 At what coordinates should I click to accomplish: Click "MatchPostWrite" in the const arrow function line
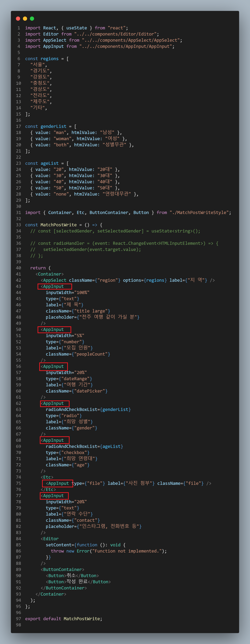click(59, 225)
